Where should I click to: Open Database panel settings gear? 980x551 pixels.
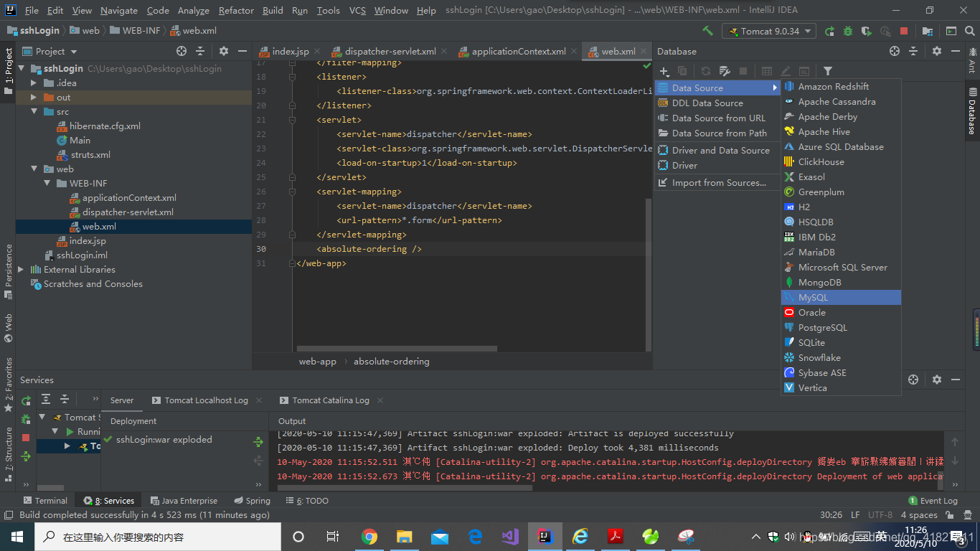click(937, 51)
